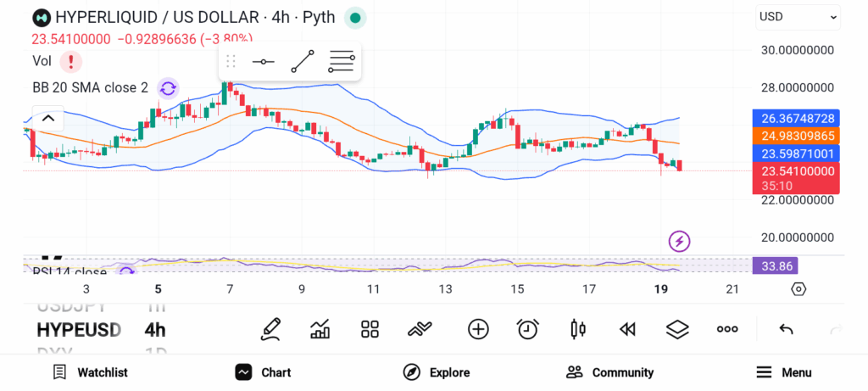Switch to the Chart tab
The height and width of the screenshot is (391, 868).
263,372
